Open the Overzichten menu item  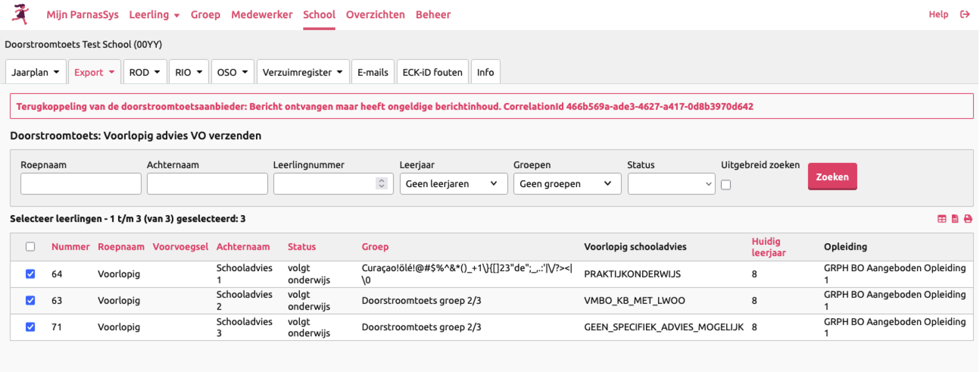(x=376, y=15)
